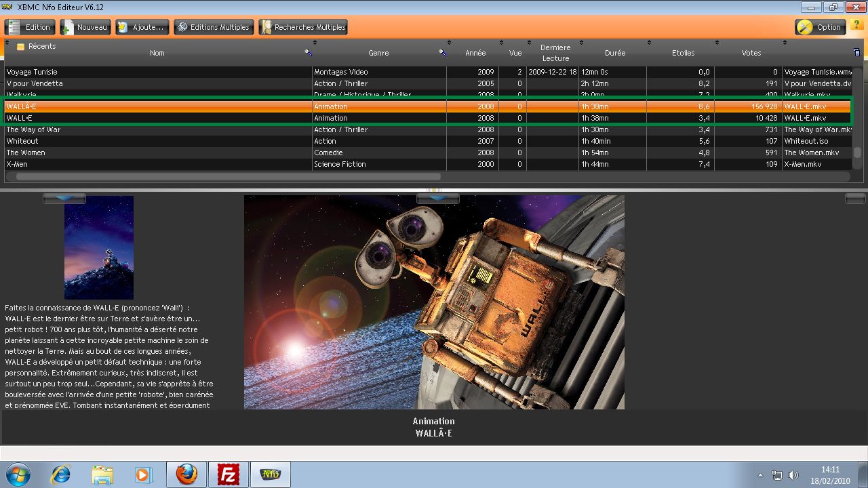Switch to Nfo Editeur taskbar button
The height and width of the screenshot is (488, 868).
coord(271,474)
